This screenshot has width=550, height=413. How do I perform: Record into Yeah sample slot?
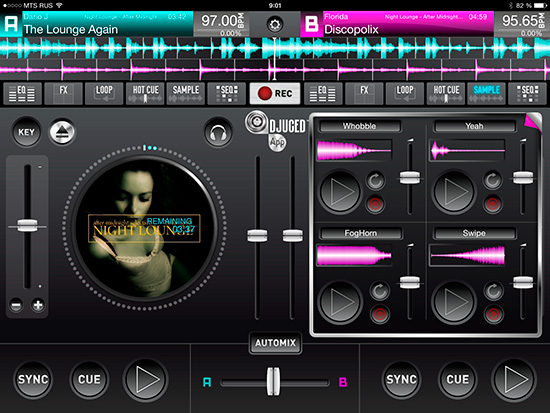492,204
